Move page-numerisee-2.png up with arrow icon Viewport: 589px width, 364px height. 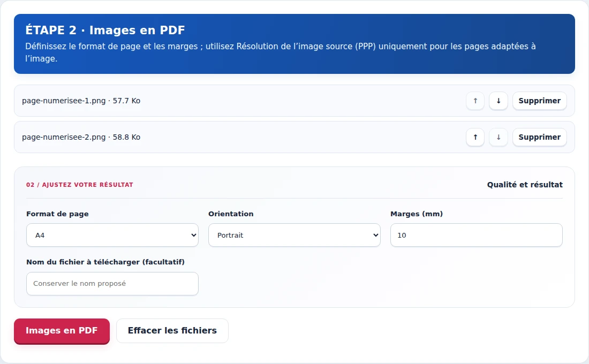click(475, 137)
